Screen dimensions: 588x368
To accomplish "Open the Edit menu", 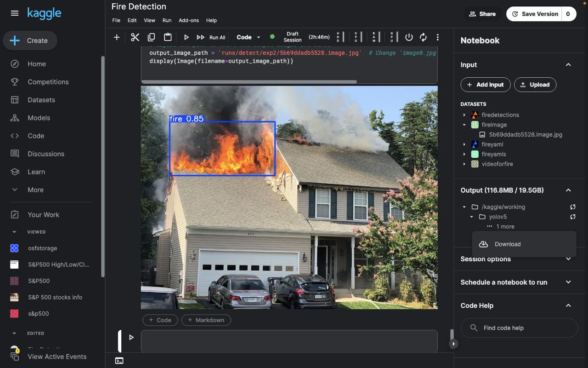I will tap(132, 20).
